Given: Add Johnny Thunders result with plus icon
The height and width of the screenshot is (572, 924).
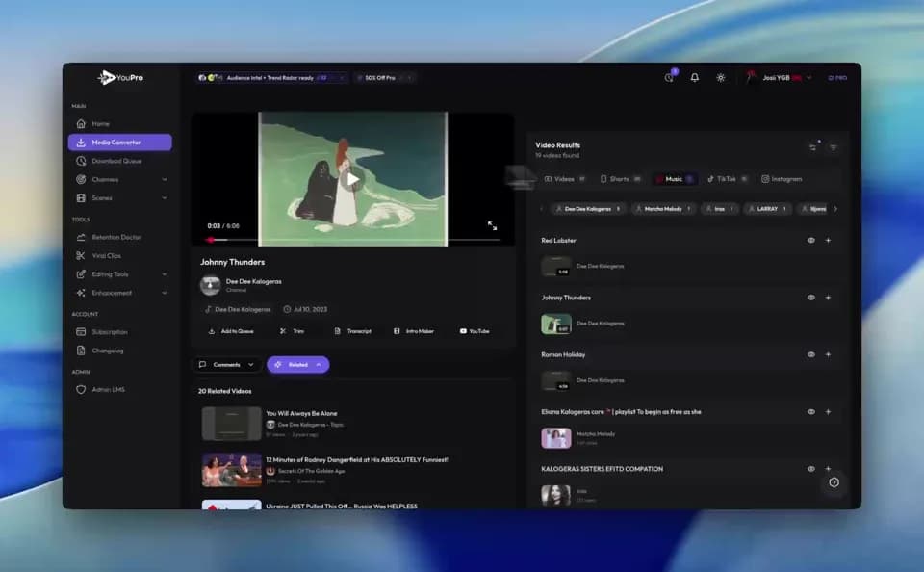Looking at the screenshot, I should tap(828, 298).
